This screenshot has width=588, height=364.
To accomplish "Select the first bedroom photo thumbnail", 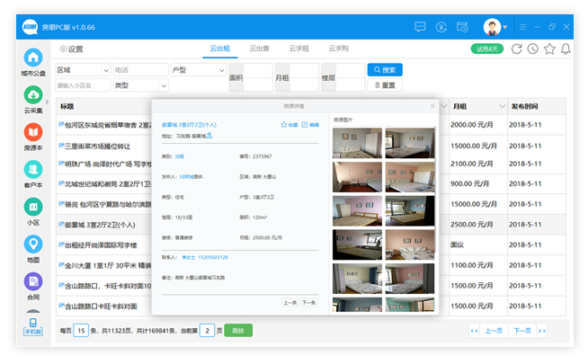I will (x=357, y=143).
